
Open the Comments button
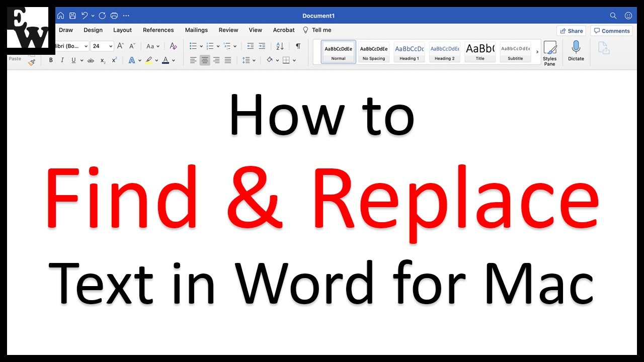[611, 31]
